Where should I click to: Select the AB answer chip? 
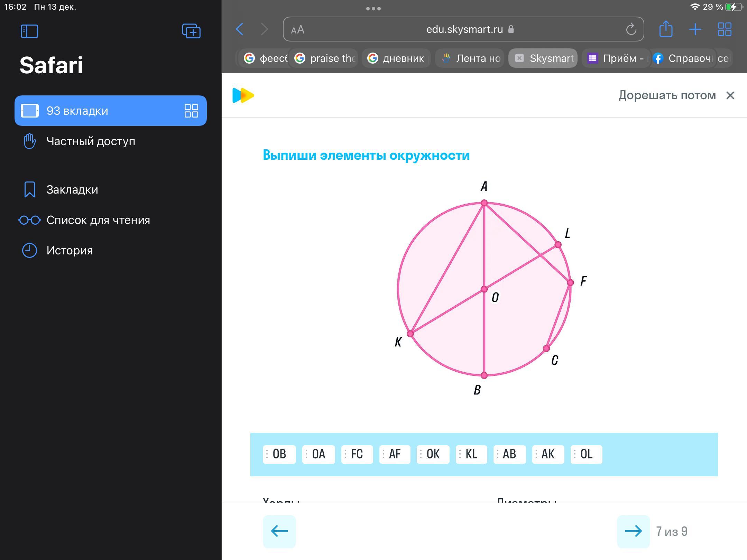point(509,454)
